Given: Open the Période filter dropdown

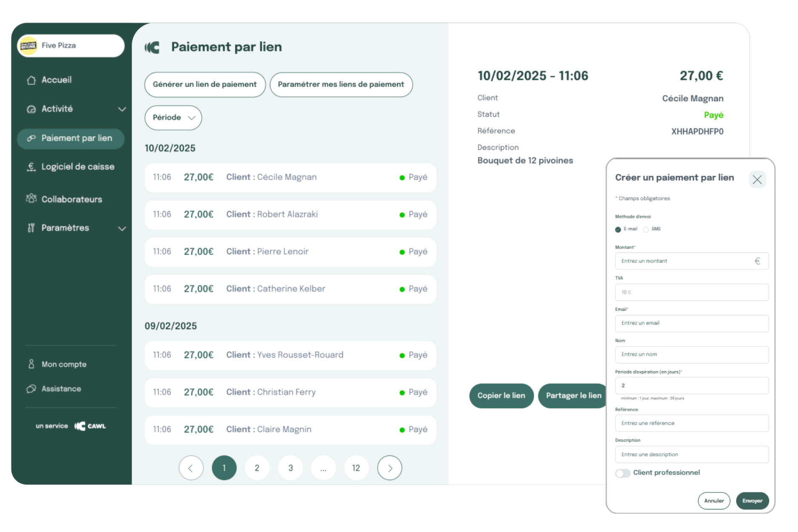Looking at the screenshot, I should 173,118.
